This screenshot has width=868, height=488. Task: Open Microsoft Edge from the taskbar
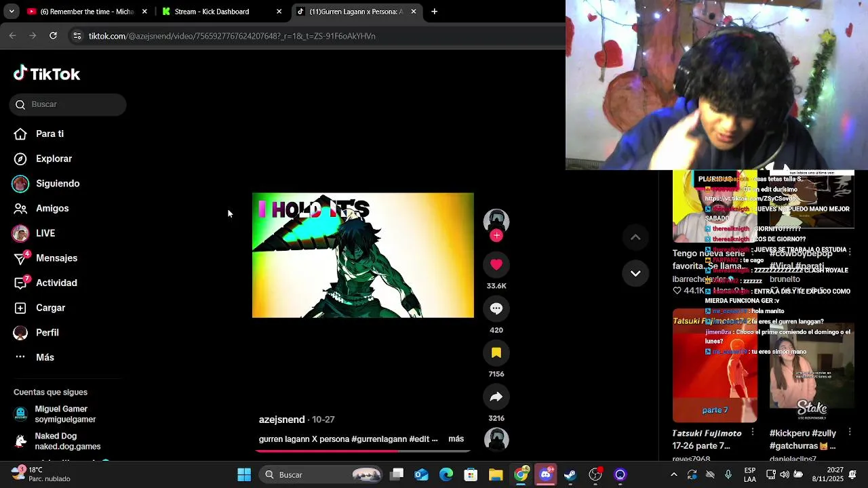446,474
